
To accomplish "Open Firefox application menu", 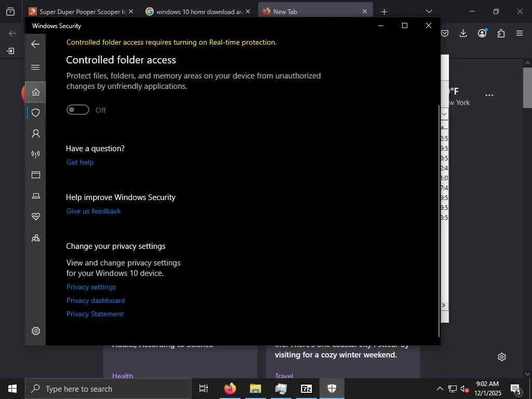I will click(x=520, y=33).
